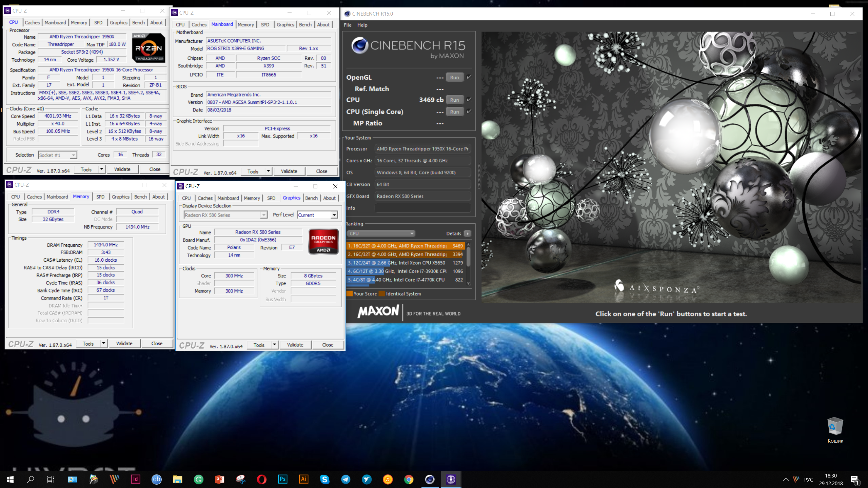Click hummingbird app icon in taskbar

click(367, 480)
